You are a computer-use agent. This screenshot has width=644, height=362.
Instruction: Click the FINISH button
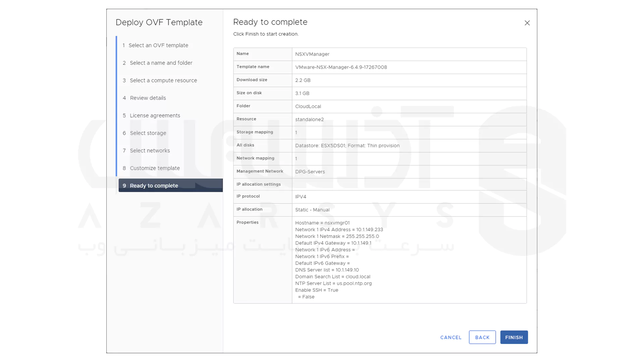pyautogui.click(x=514, y=337)
